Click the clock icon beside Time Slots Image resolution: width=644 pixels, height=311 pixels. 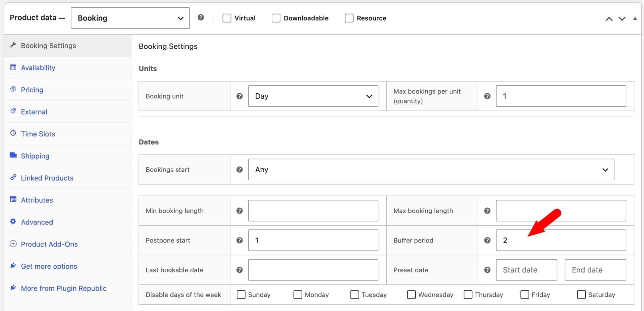pyautogui.click(x=13, y=133)
